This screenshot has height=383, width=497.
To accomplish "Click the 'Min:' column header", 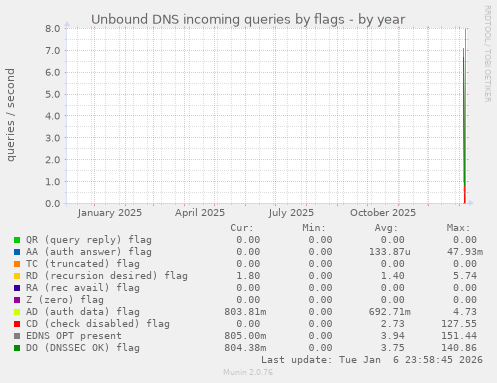I will pos(314,228).
